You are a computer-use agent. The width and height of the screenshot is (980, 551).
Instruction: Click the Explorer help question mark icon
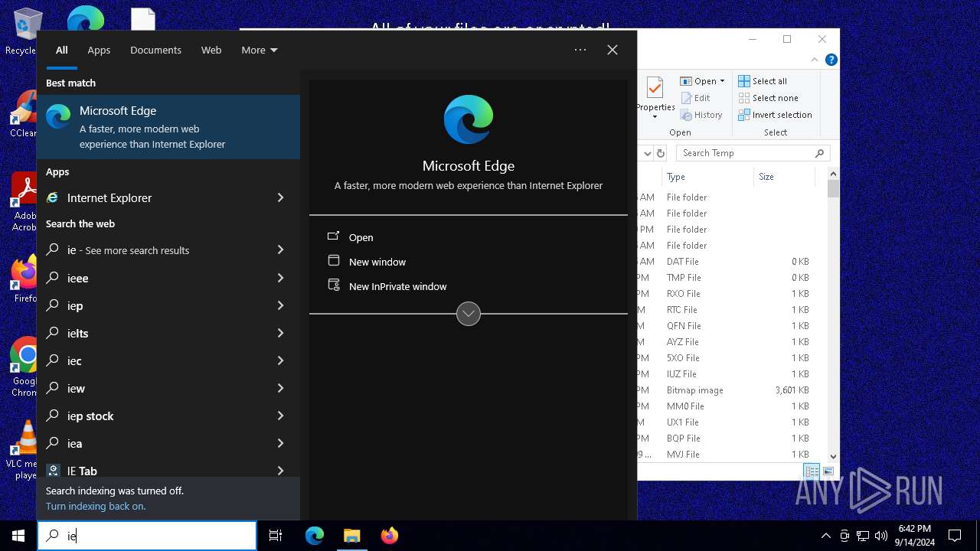(x=831, y=60)
